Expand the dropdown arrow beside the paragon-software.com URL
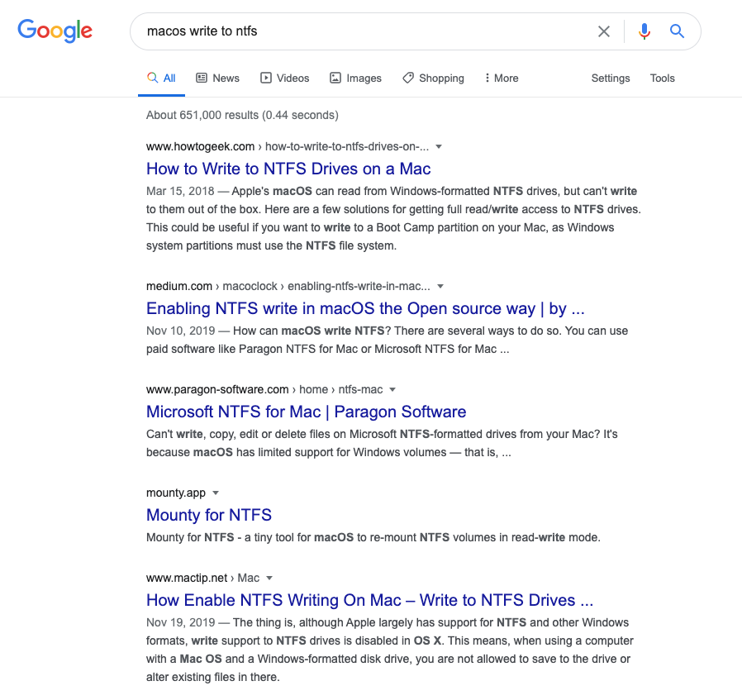Screen dimensions: 742x700 [x=392, y=389]
